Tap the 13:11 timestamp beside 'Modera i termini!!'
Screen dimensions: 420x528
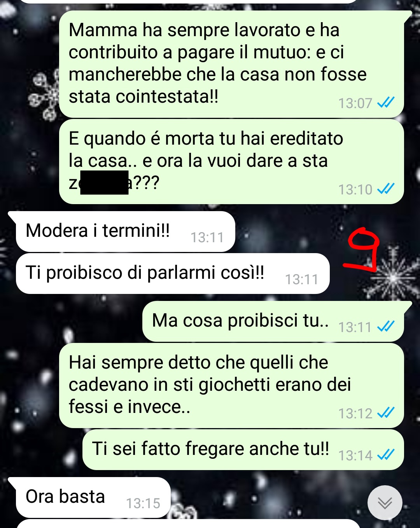click(x=207, y=238)
